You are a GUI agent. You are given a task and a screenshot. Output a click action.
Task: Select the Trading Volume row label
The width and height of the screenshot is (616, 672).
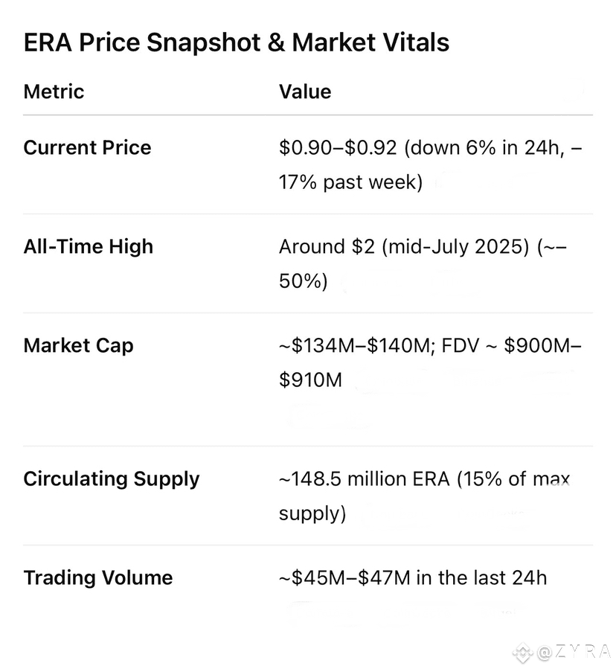click(x=98, y=578)
